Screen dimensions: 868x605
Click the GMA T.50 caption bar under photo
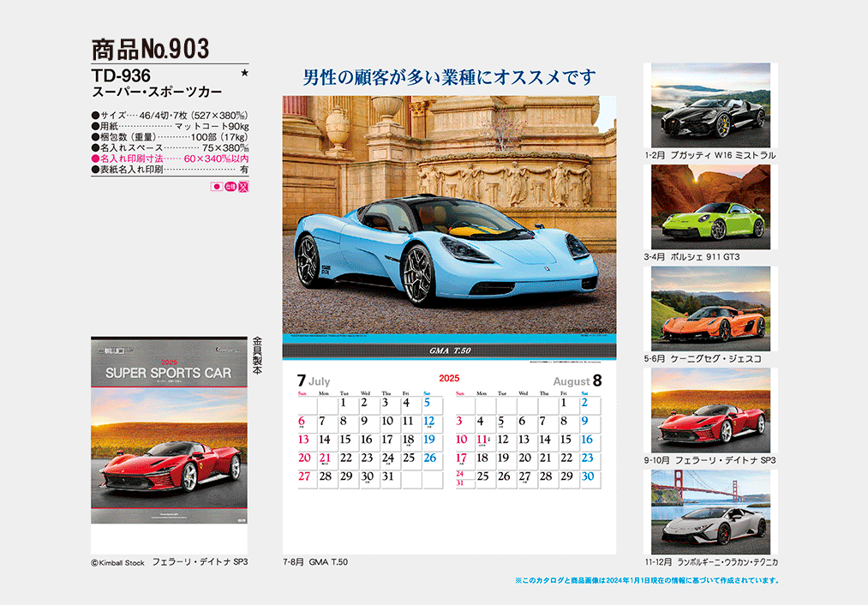[x=449, y=350]
